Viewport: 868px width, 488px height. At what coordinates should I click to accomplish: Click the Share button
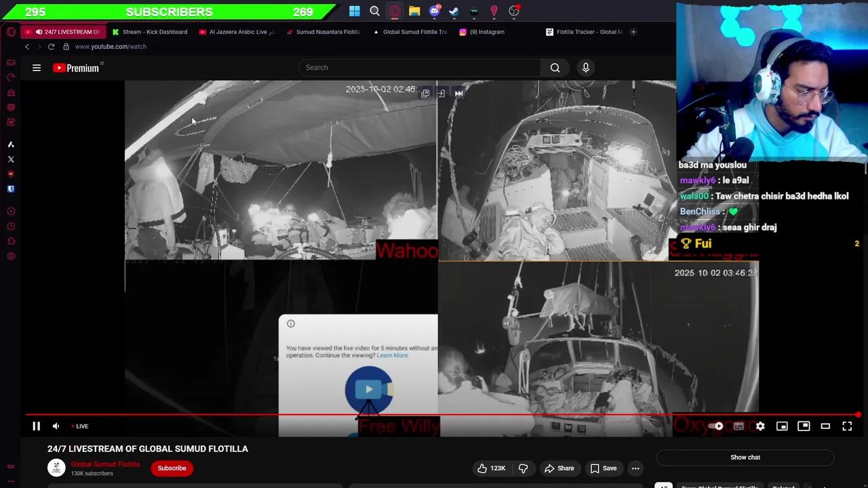pos(559,468)
